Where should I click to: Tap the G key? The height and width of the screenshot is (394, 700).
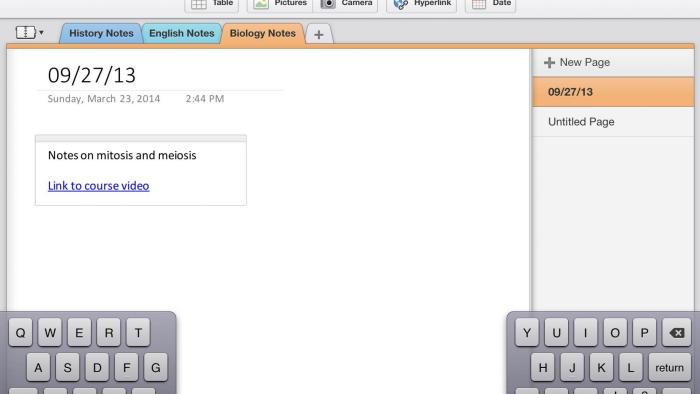156,367
